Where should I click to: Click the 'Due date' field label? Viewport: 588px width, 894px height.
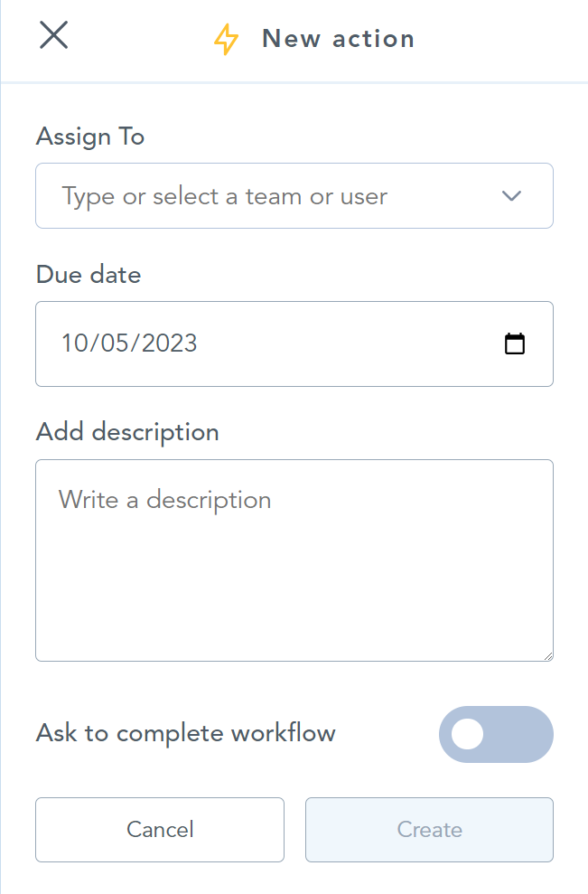click(89, 275)
